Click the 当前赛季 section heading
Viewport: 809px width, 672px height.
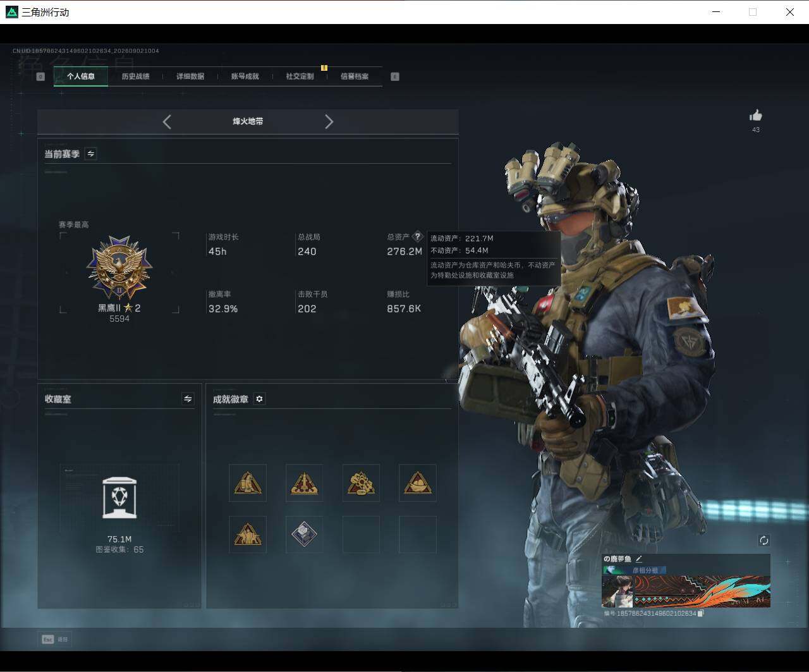pyautogui.click(x=62, y=154)
